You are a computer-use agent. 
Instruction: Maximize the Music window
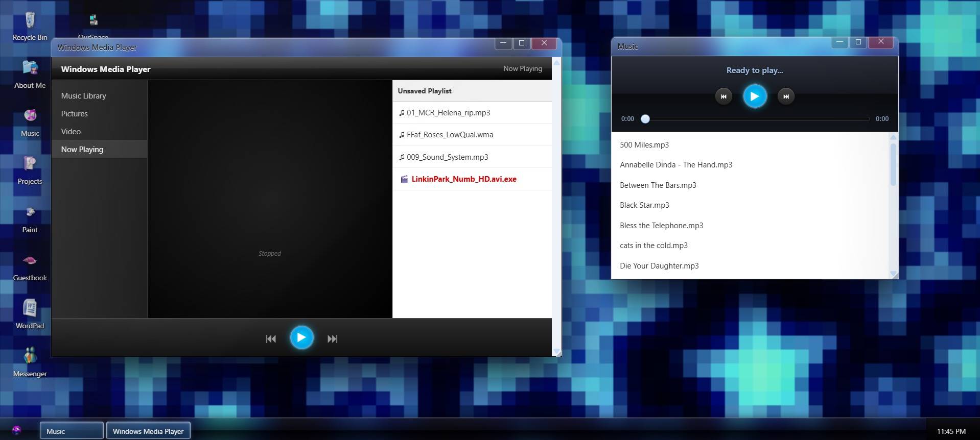(x=858, y=42)
